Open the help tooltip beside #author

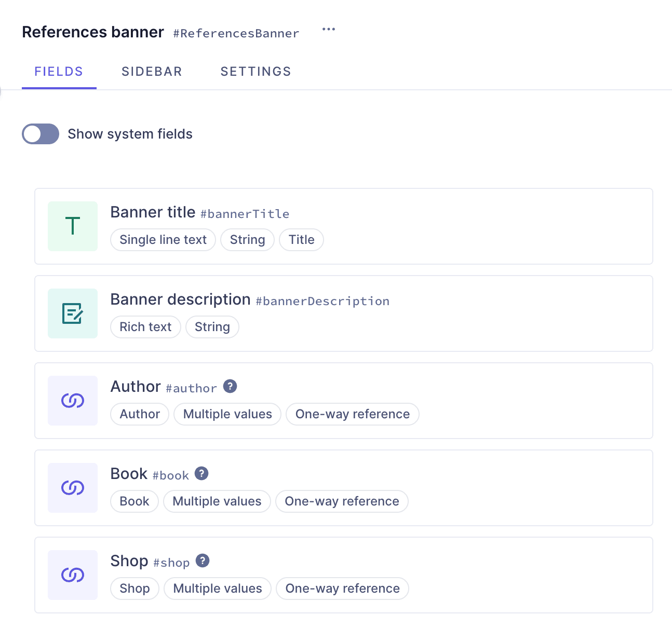(x=230, y=386)
